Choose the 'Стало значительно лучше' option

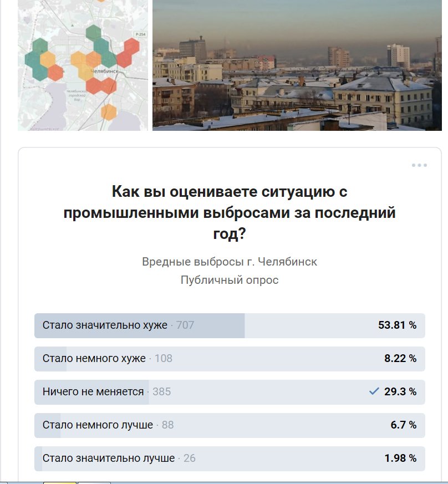point(109,458)
